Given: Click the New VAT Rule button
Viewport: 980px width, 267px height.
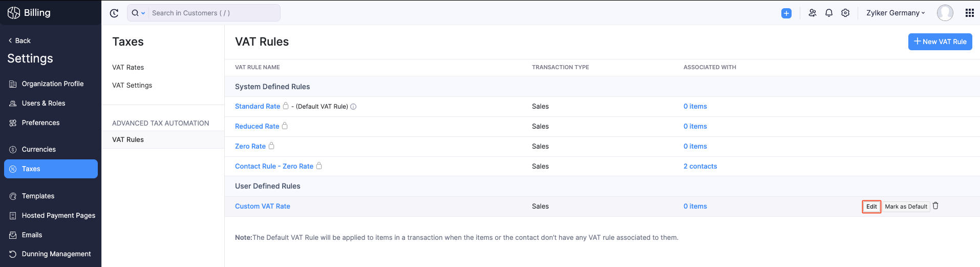Looking at the screenshot, I should point(940,42).
